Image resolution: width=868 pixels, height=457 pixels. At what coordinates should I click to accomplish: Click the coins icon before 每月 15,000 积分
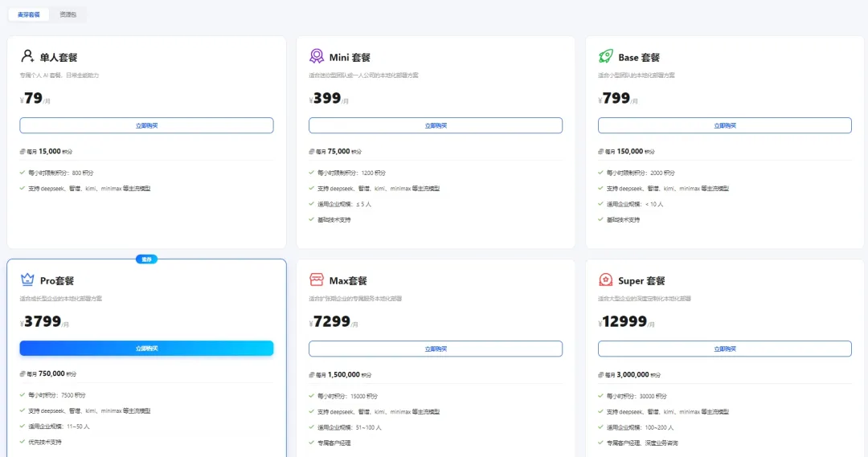point(23,152)
